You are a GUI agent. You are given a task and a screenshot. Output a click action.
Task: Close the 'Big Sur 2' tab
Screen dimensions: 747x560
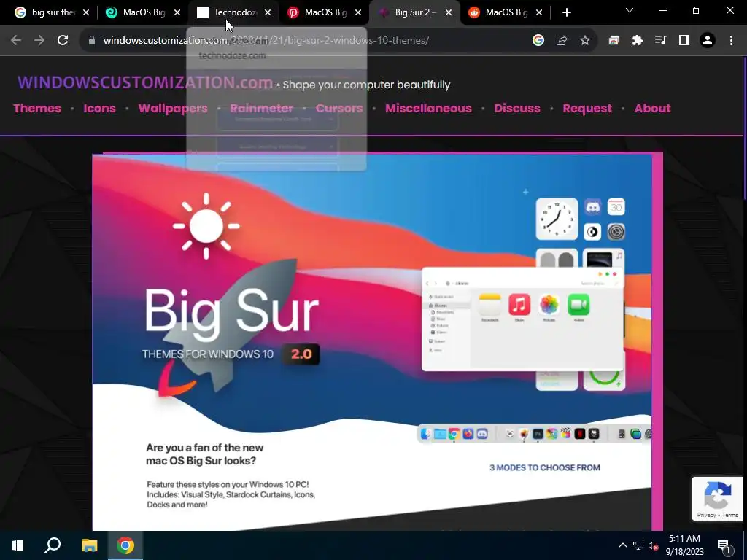coord(449,12)
